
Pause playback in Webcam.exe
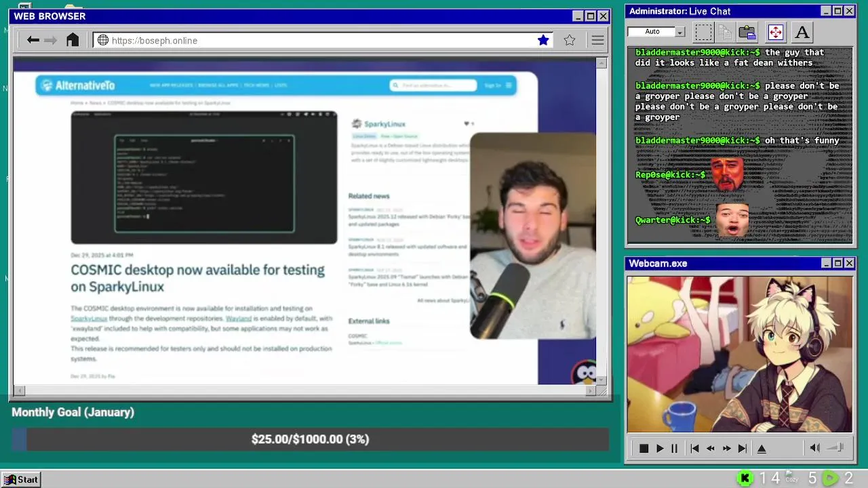coord(674,448)
